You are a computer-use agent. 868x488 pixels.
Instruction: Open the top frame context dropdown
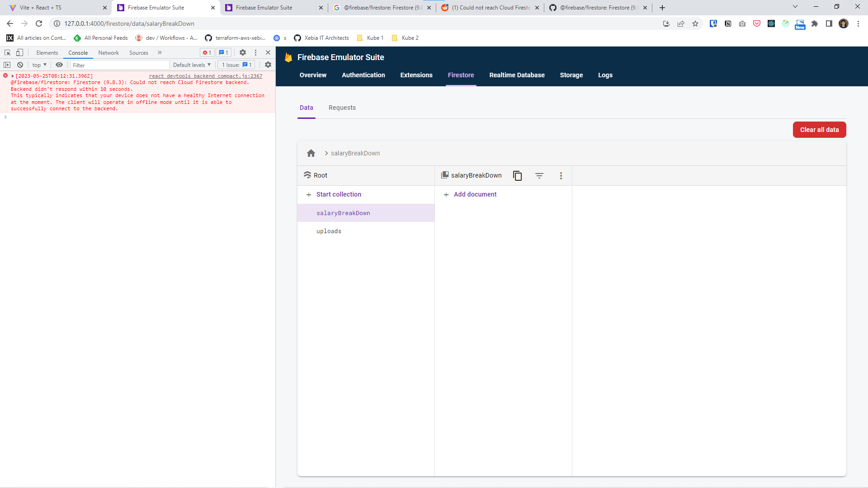[x=38, y=65]
